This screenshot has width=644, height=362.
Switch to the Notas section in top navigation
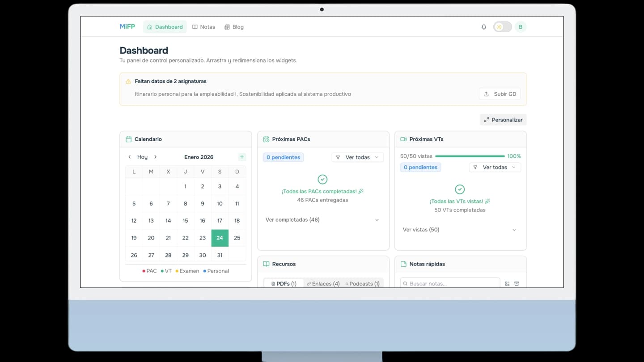[203, 27]
